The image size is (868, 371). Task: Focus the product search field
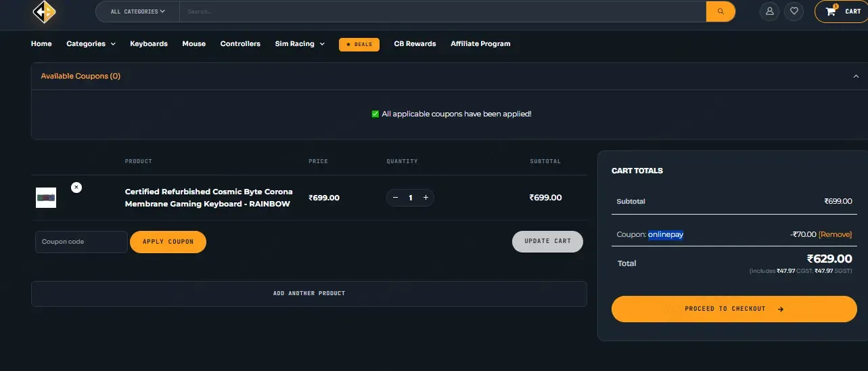coord(443,12)
